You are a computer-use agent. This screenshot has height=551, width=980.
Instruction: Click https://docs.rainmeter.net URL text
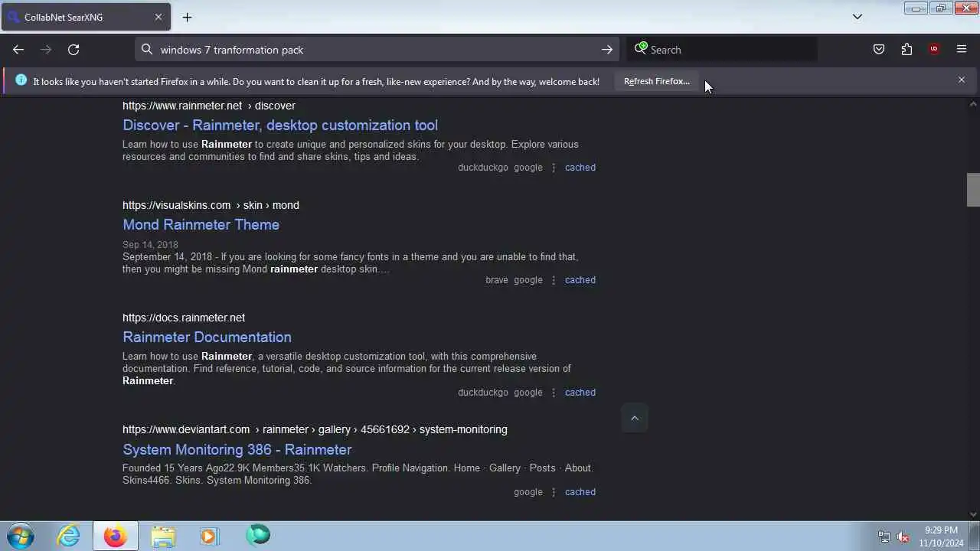click(x=184, y=318)
